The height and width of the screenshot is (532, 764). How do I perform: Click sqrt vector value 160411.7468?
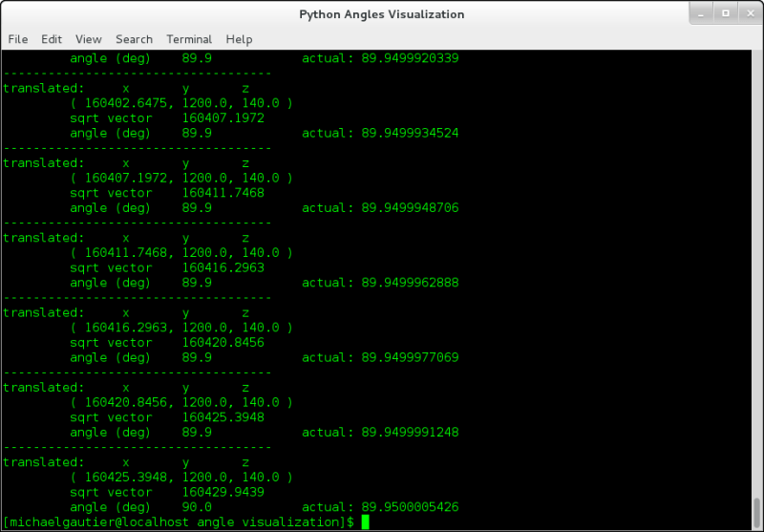click(223, 193)
